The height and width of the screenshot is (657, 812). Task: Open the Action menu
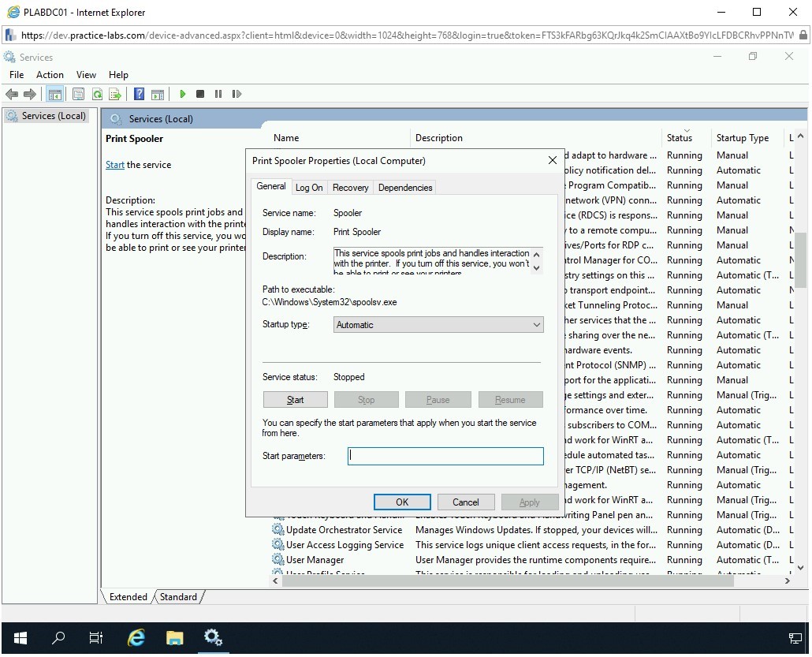coord(50,75)
